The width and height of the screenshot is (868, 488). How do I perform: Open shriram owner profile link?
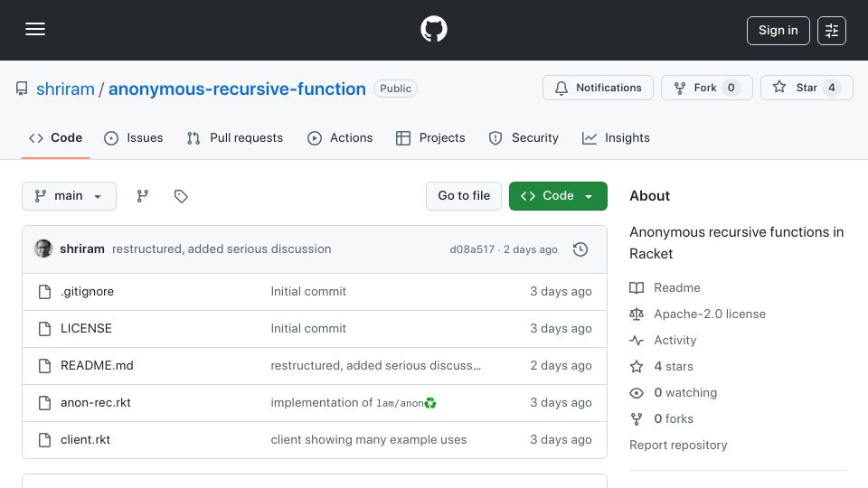[x=65, y=89]
